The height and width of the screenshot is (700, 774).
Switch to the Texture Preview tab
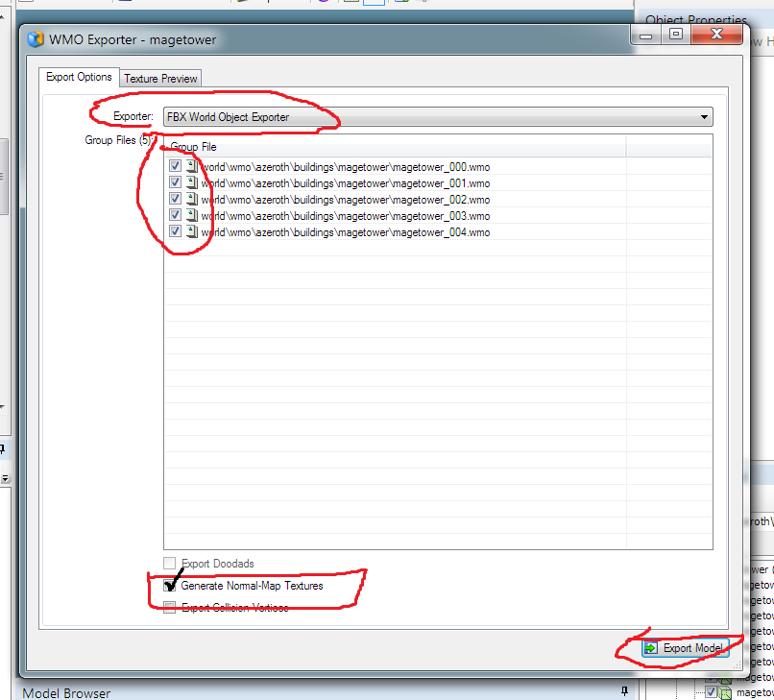click(161, 79)
